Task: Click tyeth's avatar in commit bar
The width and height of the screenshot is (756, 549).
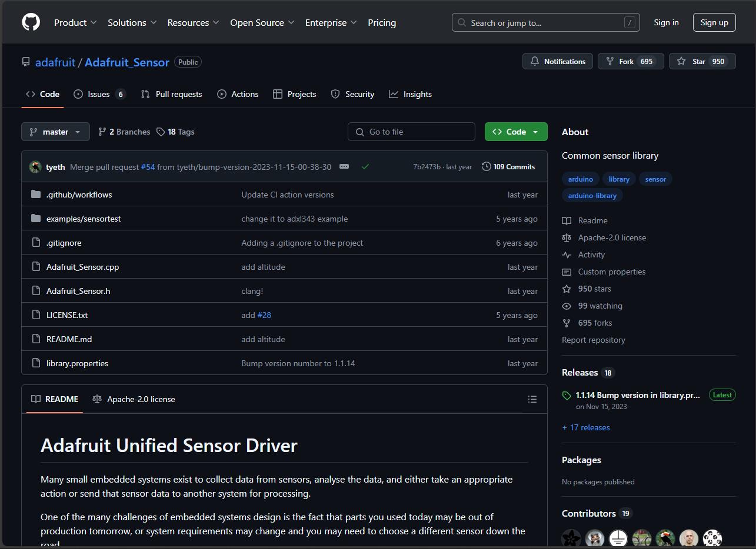Action: [x=35, y=166]
